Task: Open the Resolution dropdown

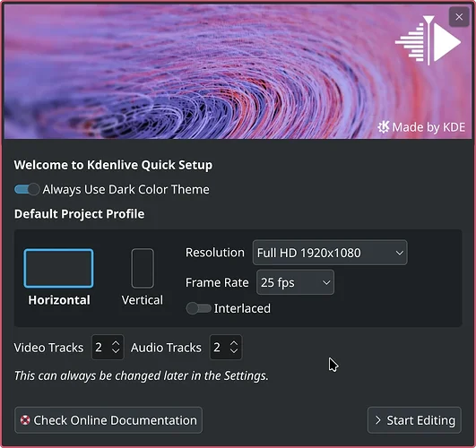Action: point(330,253)
